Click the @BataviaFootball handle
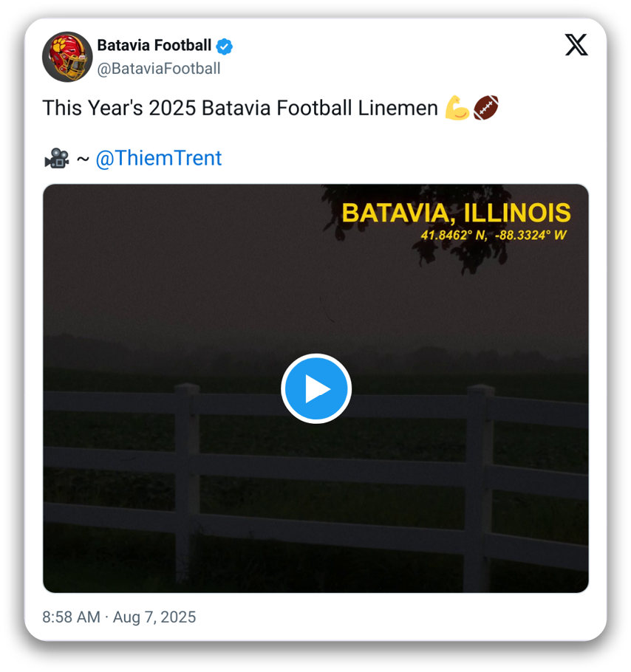631x672 pixels. tap(159, 69)
